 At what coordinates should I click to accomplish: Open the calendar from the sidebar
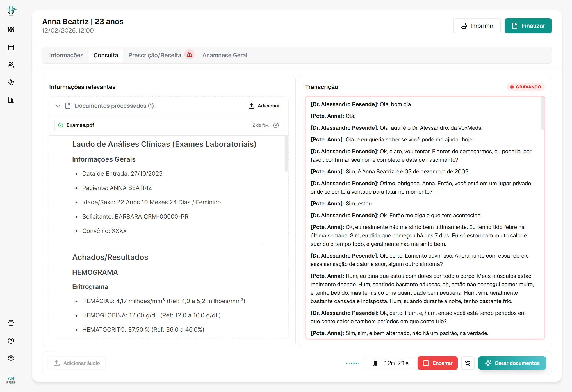point(11,47)
